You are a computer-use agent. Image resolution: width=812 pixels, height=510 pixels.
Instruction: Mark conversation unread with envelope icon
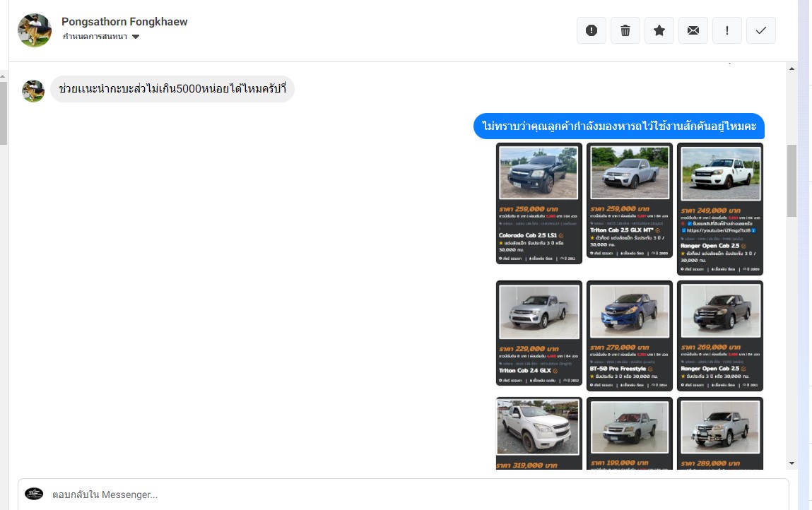pyautogui.click(x=693, y=30)
